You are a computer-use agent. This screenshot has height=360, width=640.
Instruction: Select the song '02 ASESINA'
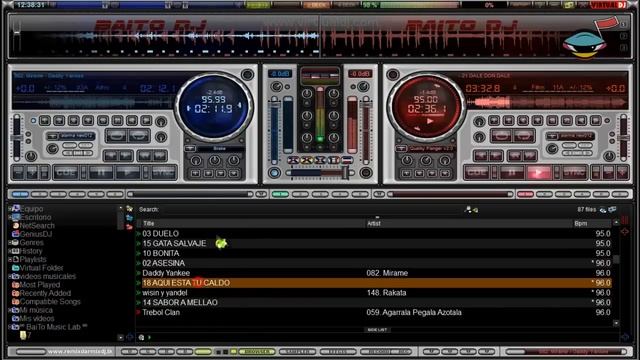(374, 263)
